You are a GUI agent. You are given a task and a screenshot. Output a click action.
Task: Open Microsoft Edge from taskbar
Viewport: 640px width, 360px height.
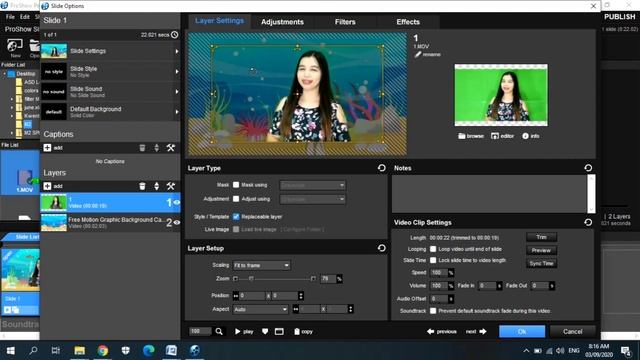149,350
